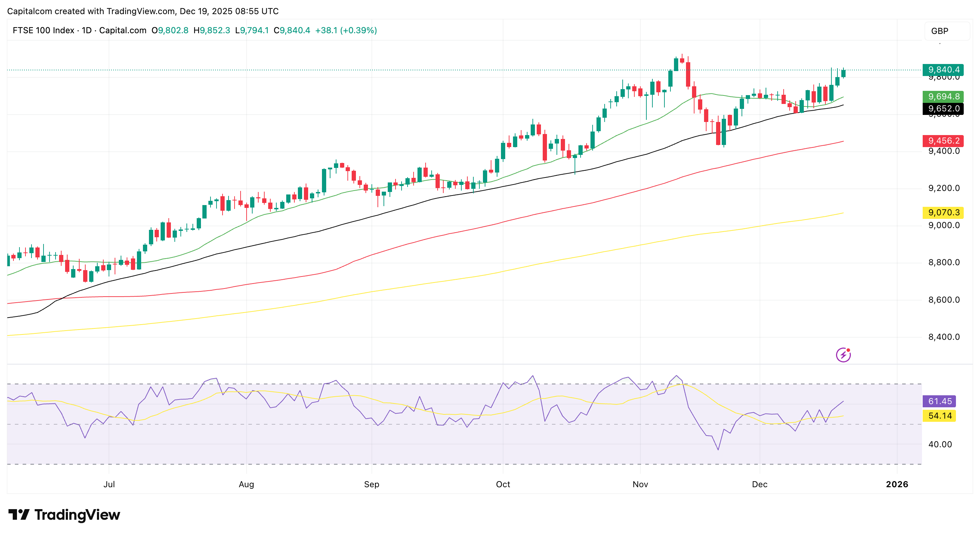Click the Capital.com source name in legend
The height and width of the screenshot is (536, 980).
pos(122,30)
